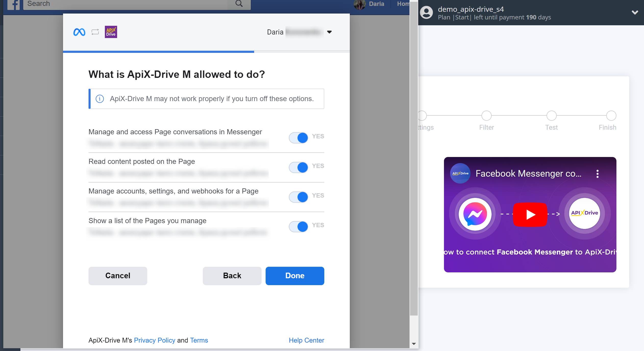Click the sync arrows icon between logos

click(95, 32)
